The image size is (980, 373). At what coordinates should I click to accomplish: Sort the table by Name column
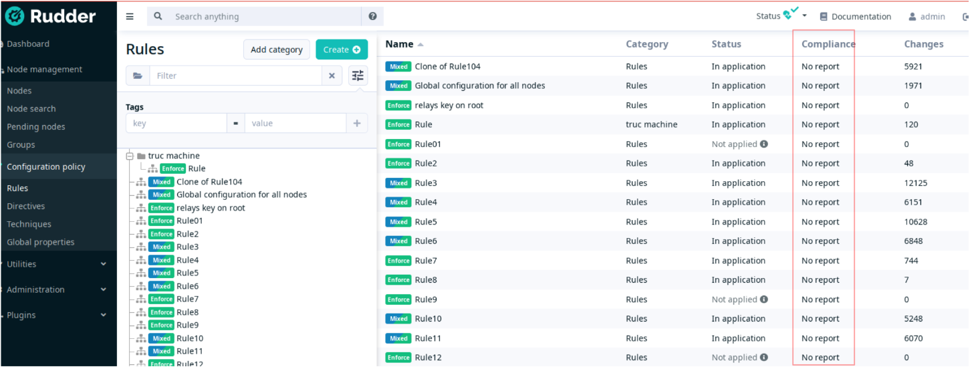400,44
